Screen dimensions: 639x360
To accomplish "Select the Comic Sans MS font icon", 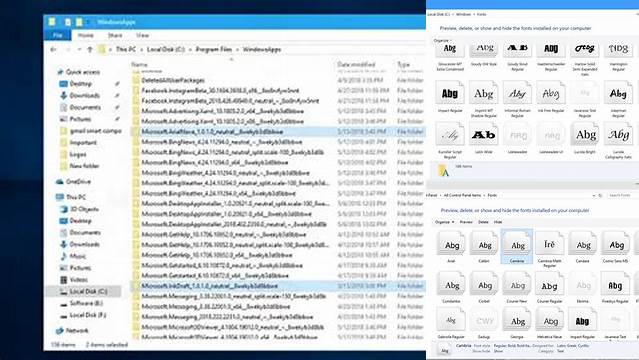I will [x=616, y=244].
